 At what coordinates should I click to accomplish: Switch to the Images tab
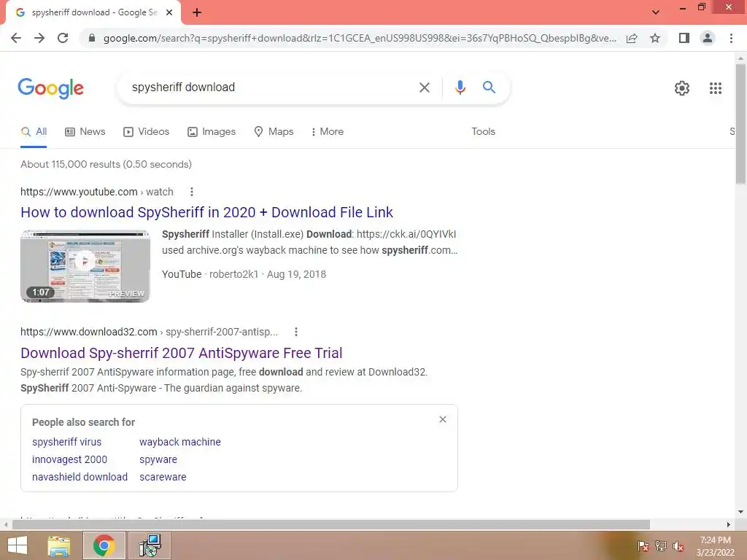[212, 131]
